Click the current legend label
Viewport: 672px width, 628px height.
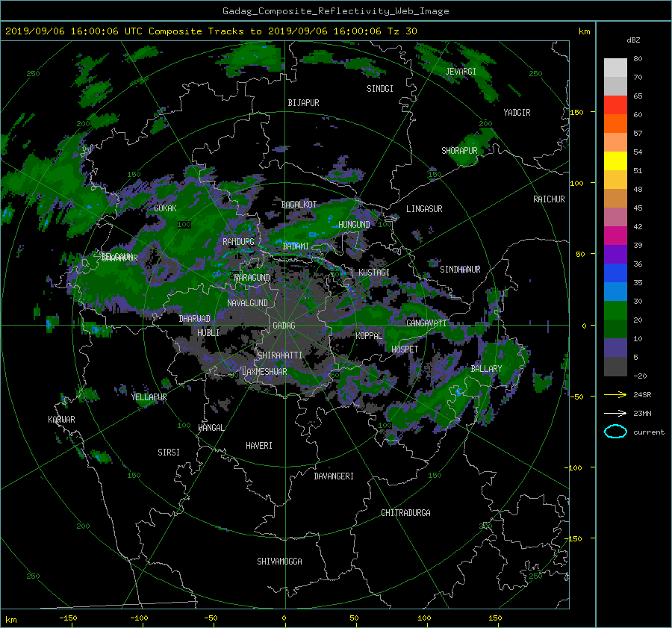(x=649, y=432)
